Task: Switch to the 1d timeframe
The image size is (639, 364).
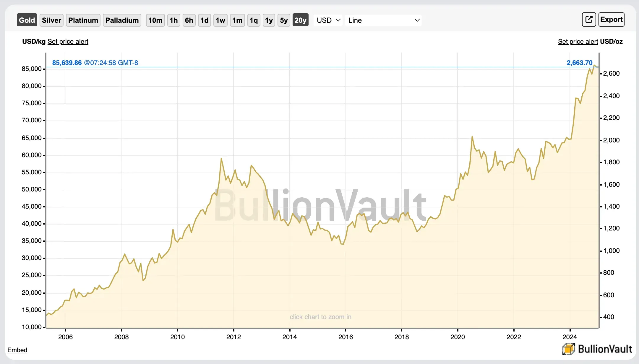Action: pyautogui.click(x=204, y=20)
